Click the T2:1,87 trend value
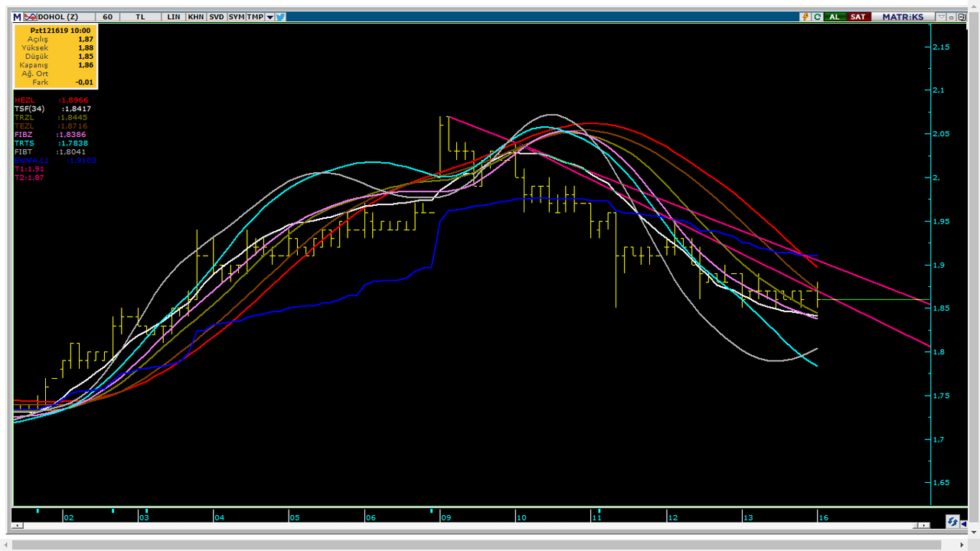The image size is (980, 551). pyautogui.click(x=29, y=178)
